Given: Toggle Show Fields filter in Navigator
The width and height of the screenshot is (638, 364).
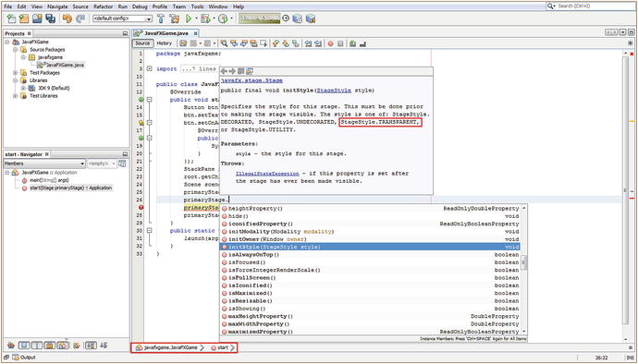Looking at the screenshot, I should coord(24,346).
